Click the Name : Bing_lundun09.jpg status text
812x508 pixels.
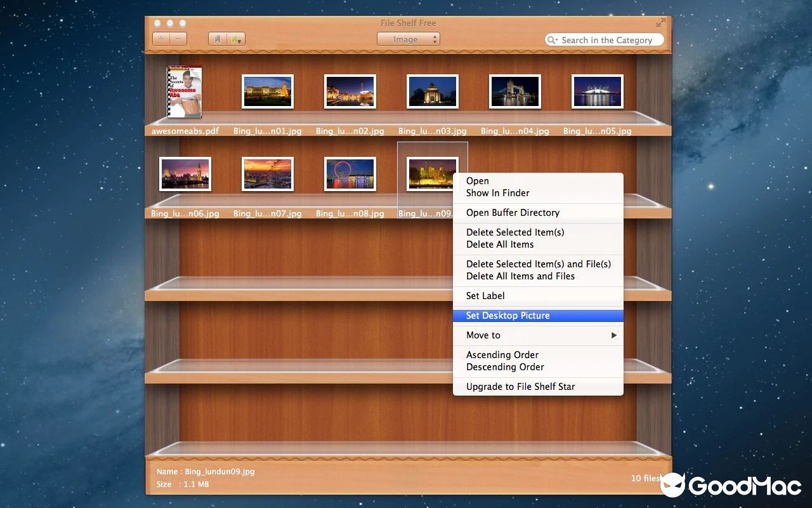pyautogui.click(x=206, y=472)
